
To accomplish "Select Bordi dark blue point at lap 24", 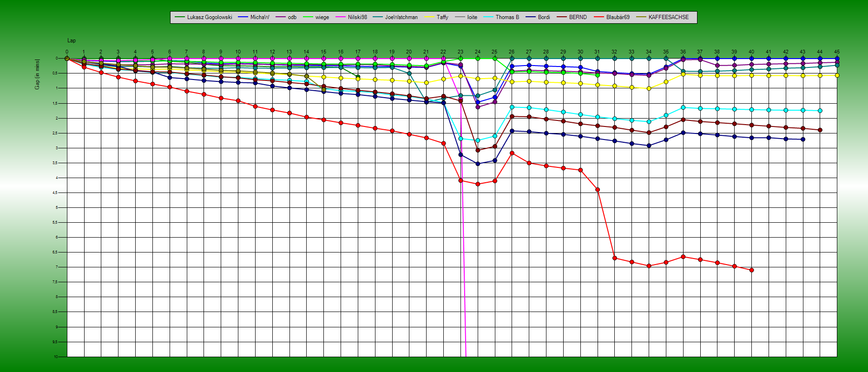I will click(x=478, y=164).
